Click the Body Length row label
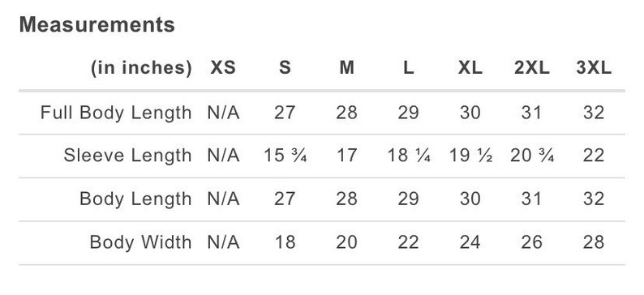The width and height of the screenshot is (644, 295). point(135,199)
